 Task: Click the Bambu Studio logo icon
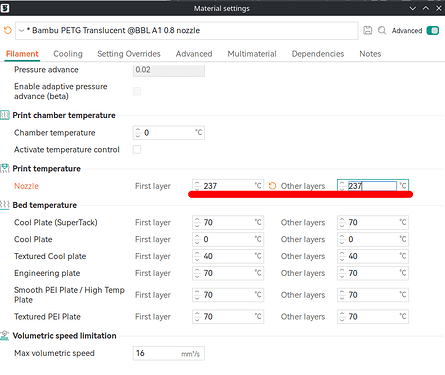point(5,8)
